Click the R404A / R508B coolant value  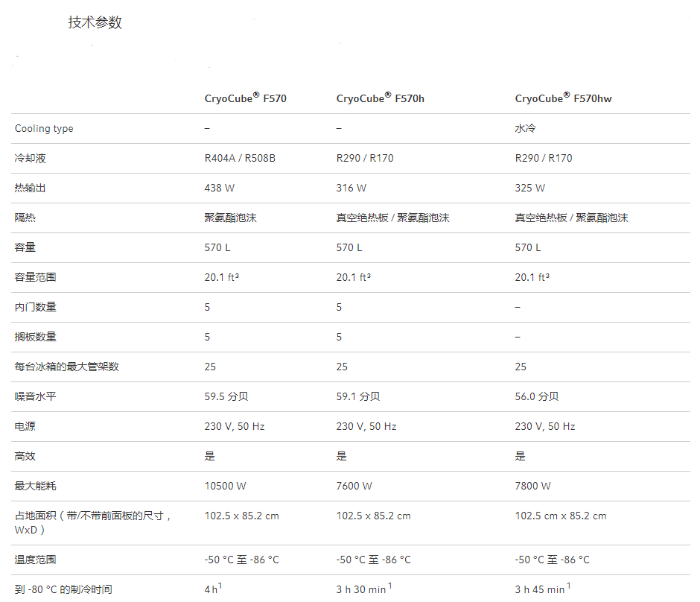click(x=240, y=158)
